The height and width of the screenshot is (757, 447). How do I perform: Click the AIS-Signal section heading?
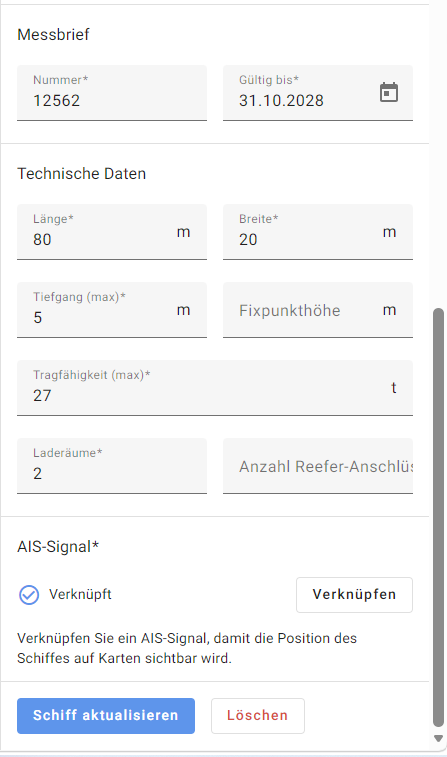[x=58, y=547]
